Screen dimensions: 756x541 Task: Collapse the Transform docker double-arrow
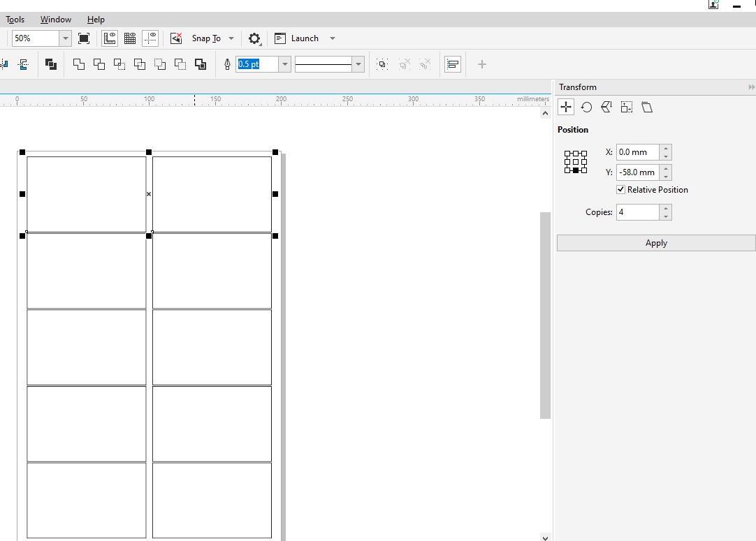[751, 87]
